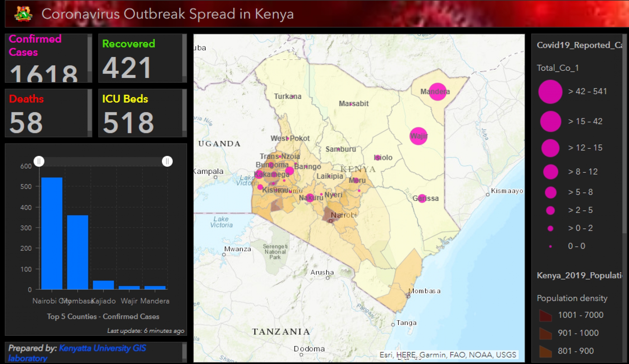Click the 801 - 900 population density swatch
This screenshot has width=629, height=364.
[x=545, y=351]
